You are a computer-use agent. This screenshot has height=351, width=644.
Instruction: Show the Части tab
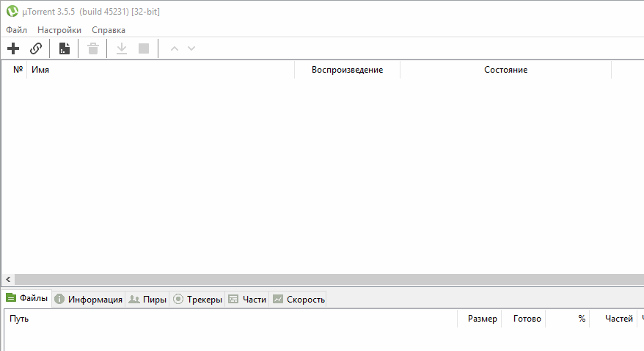[247, 300]
